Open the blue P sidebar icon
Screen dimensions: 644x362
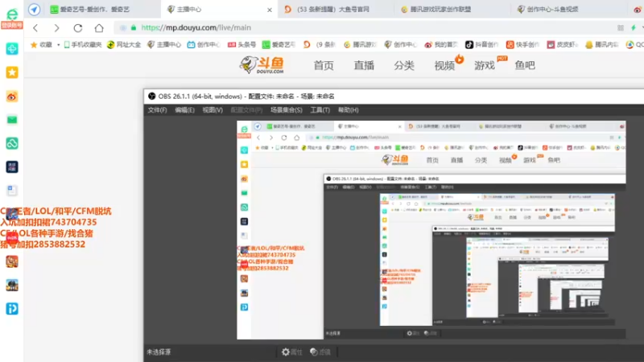(x=12, y=309)
